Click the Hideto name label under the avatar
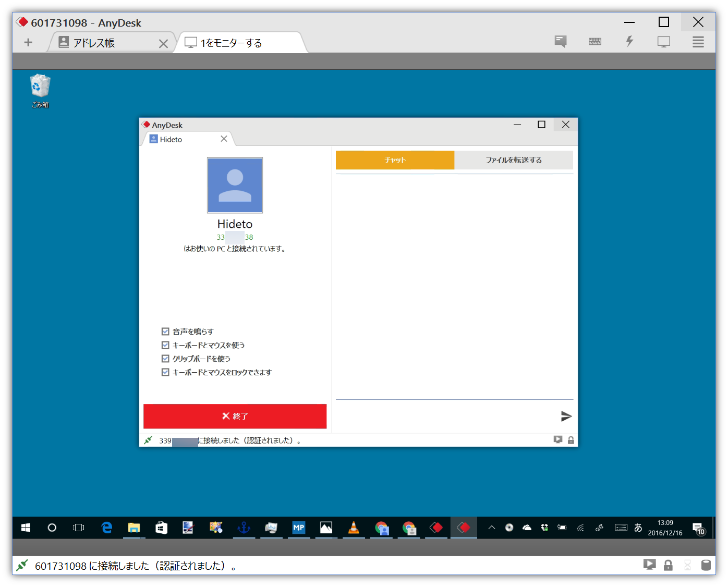This screenshot has width=728, height=587. (235, 224)
